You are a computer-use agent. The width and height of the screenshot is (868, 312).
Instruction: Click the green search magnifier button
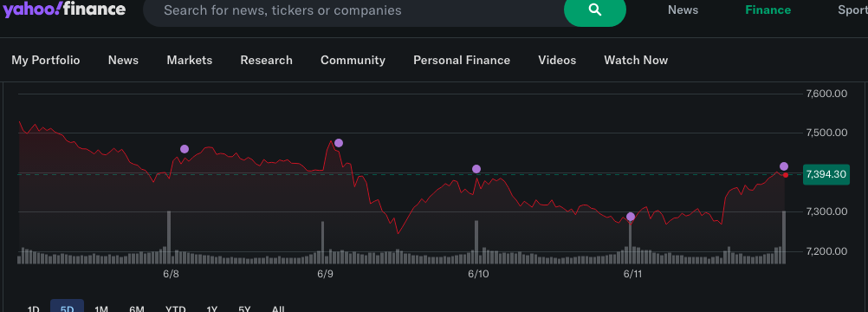click(x=594, y=10)
